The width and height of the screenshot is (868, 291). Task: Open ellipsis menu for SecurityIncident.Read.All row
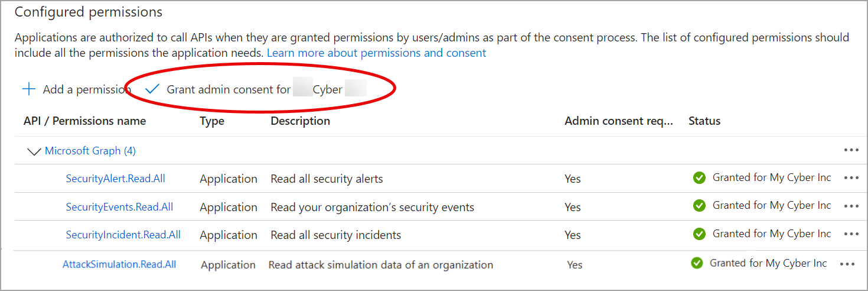[x=851, y=234]
